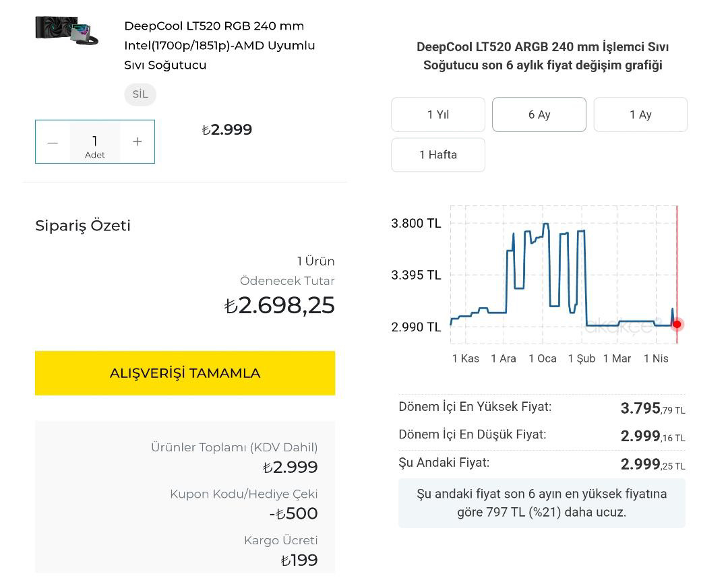This screenshot has width=728, height=582.
Task: Select the Kupon Kodu/Hediye Çeki label
Action: point(244,494)
